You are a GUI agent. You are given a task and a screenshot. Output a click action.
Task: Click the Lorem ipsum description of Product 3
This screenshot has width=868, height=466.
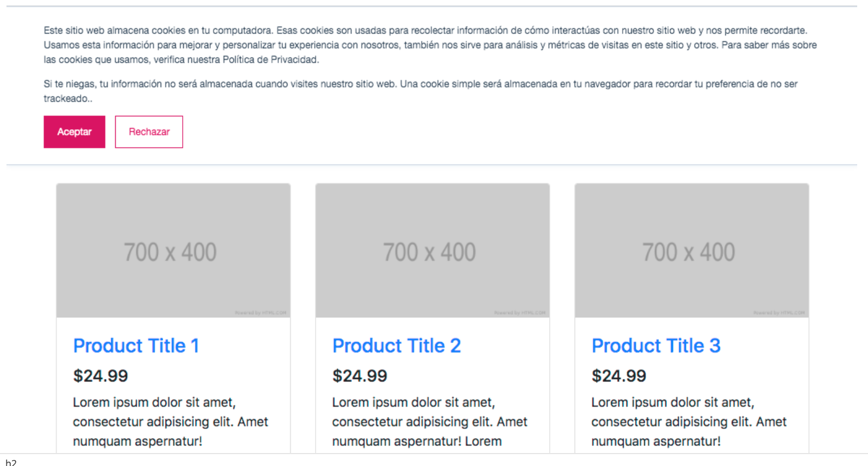click(689, 422)
